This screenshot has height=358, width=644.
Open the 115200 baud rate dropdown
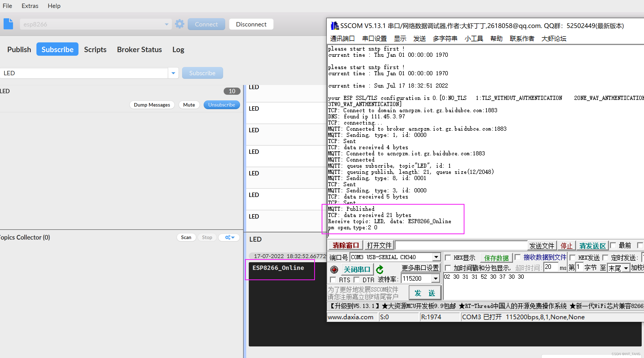tap(435, 279)
